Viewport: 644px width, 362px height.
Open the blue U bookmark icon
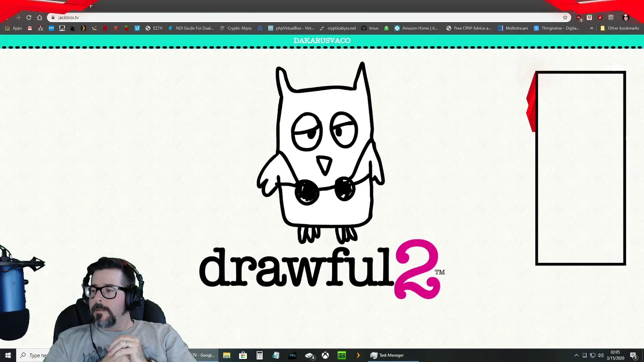coord(137,28)
